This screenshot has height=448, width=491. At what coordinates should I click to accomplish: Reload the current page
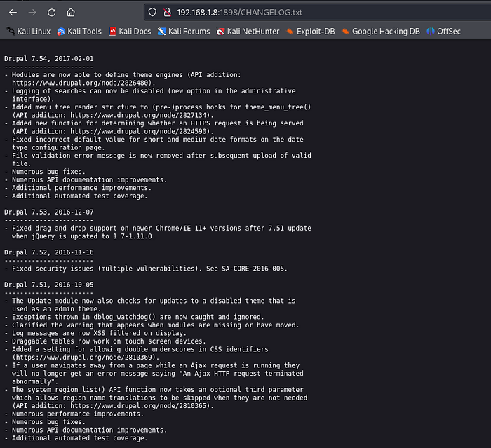point(51,13)
